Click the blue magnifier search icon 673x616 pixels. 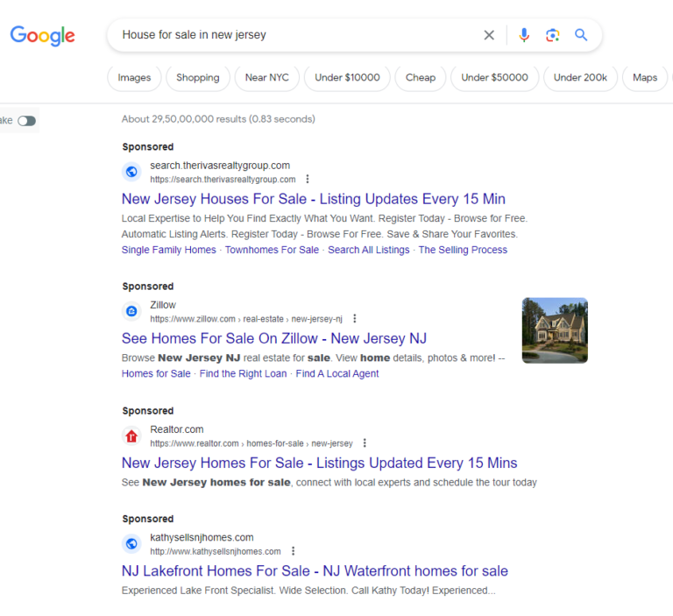pos(581,35)
